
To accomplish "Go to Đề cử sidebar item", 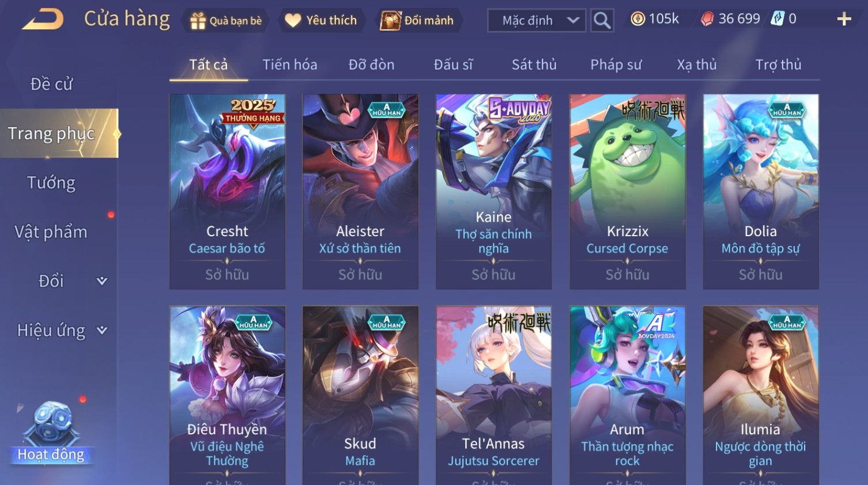I will click(x=51, y=84).
